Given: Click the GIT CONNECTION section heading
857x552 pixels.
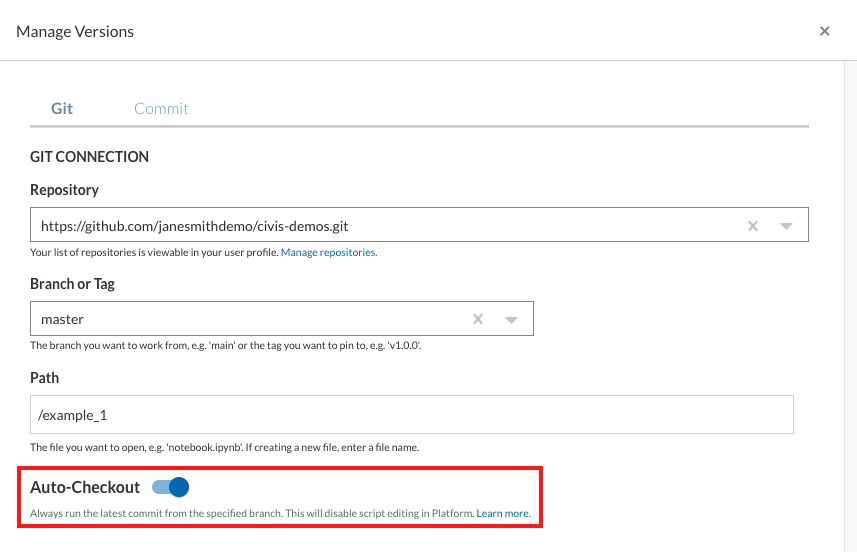Looking at the screenshot, I should tap(89, 157).
